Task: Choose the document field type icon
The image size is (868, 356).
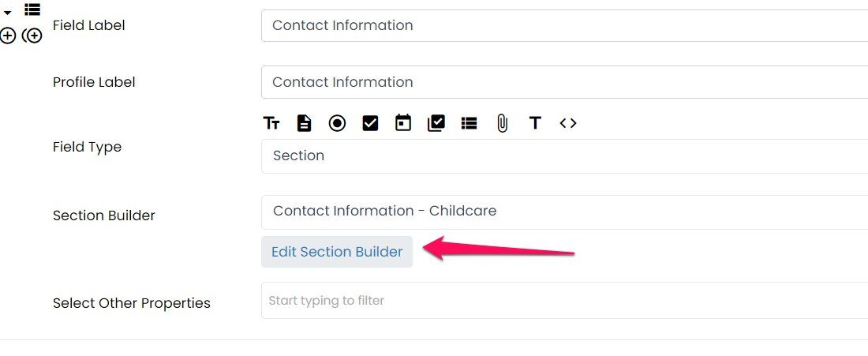Action: click(x=304, y=123)
